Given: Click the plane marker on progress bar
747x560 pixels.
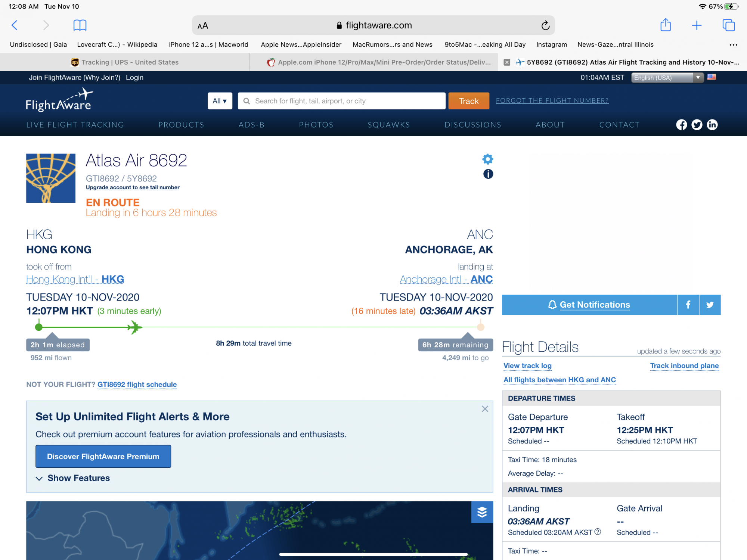Looking at the screenshot, I should click(x=134, y=327).
